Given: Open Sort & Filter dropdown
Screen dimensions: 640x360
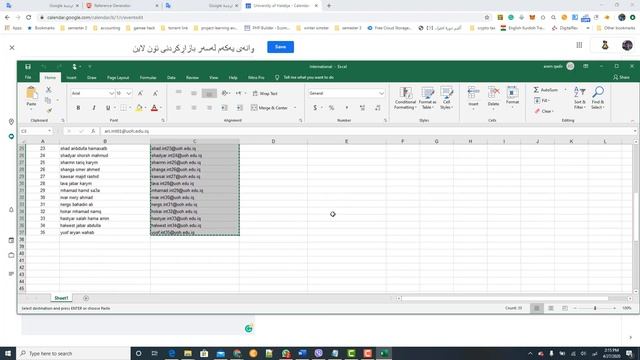Looking at the screenshot, I should coord(580,98).
